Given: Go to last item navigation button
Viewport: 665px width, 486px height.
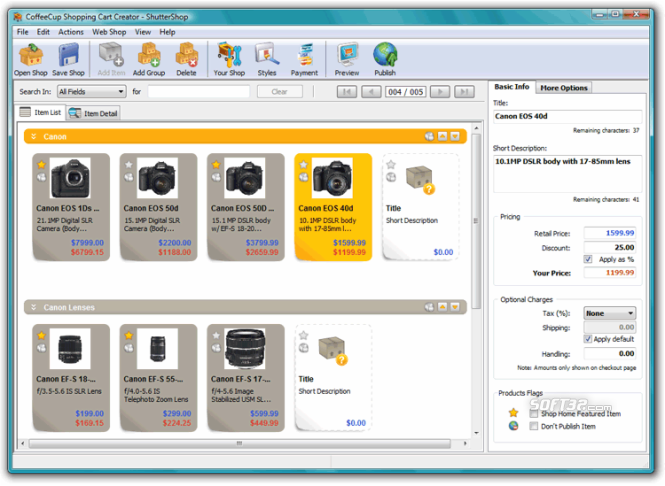Looking at the screenshot, I should pos(464,92).
